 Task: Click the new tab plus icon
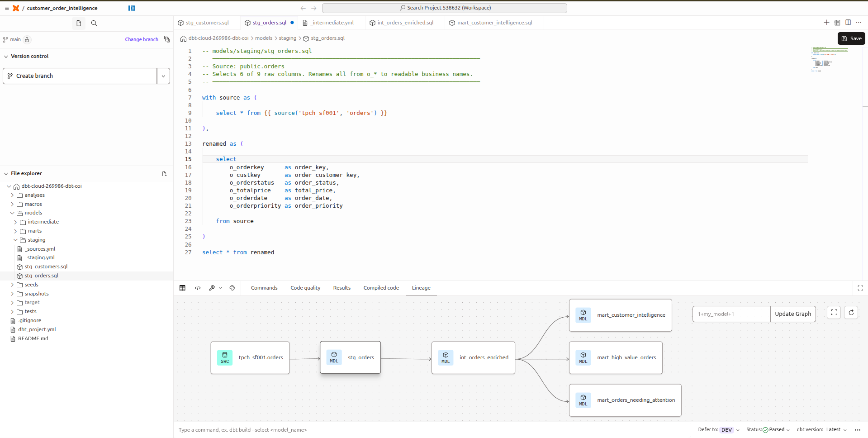pyautogui.click(x=826, y=23)
